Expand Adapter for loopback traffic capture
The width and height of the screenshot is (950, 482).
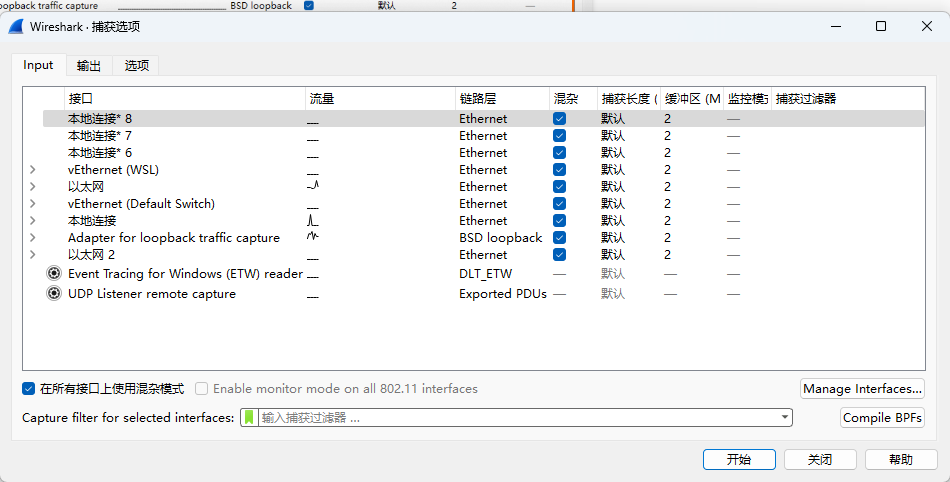tap(33, 237)
